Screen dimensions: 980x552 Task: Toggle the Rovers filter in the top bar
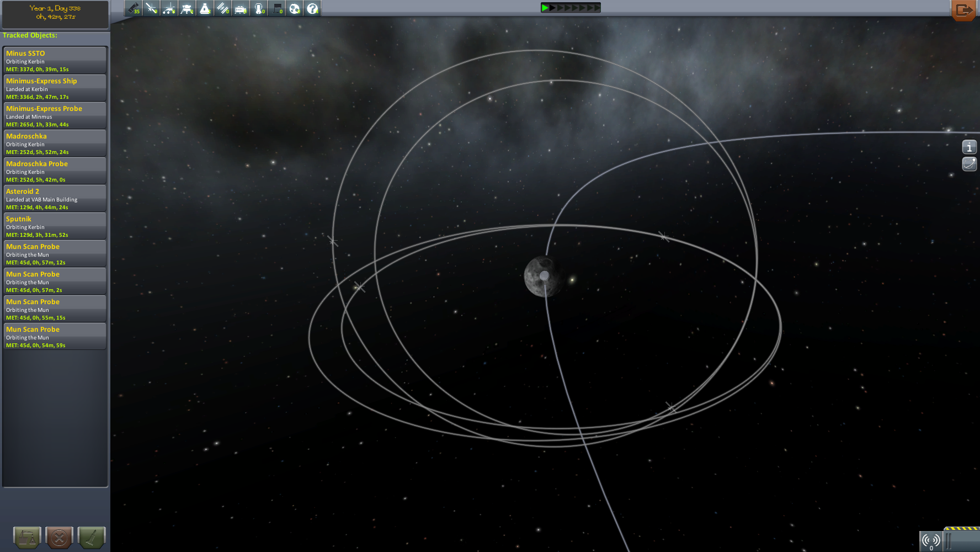tap(169, 8)
